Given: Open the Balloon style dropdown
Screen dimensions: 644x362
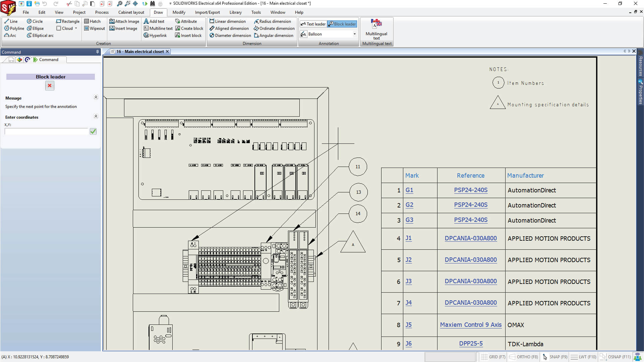Looking at the screenshot, I should point(355,34).
